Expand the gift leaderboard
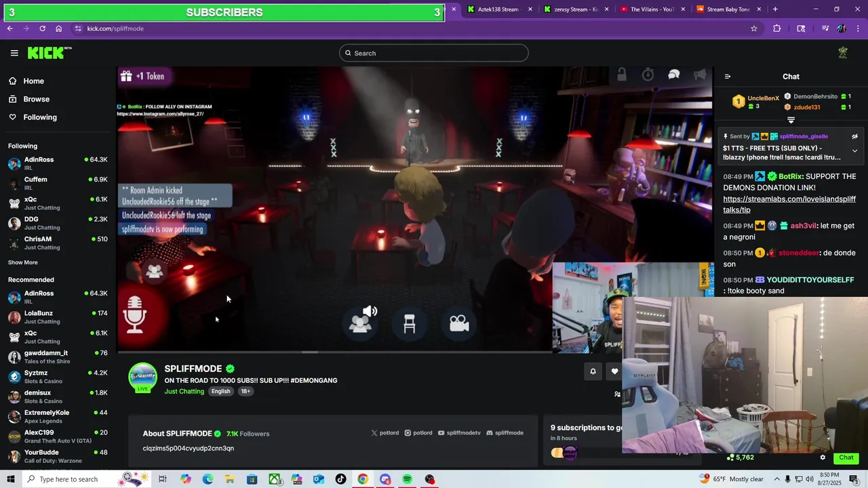868x488 pixels. [791, 120]
